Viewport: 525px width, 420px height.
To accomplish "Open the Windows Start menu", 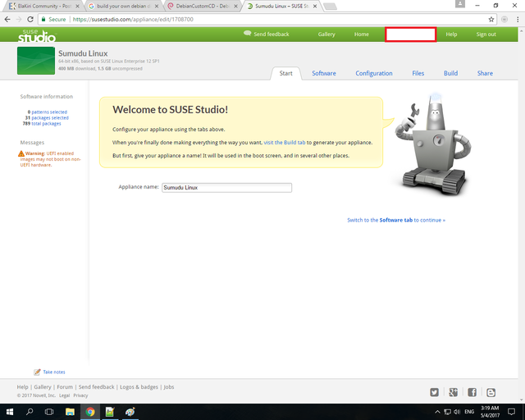I will pyautogui.click(x=10, y=412).
